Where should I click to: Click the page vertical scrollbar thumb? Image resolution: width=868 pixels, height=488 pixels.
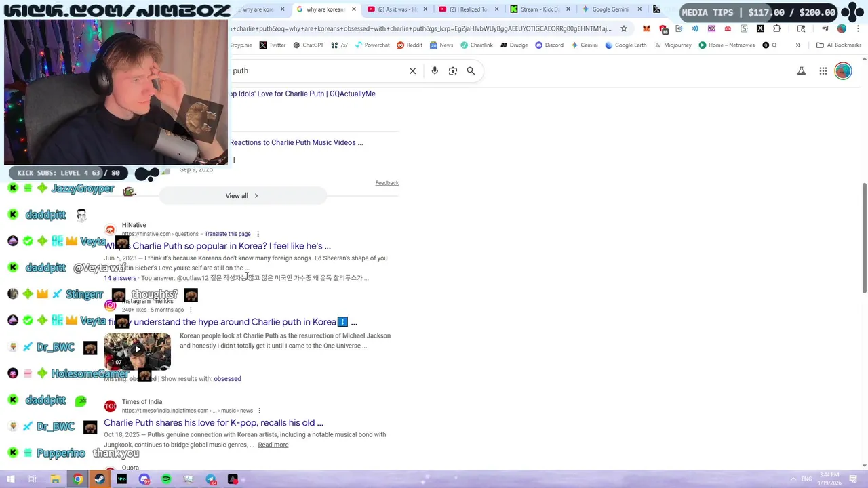coord(864,238)
